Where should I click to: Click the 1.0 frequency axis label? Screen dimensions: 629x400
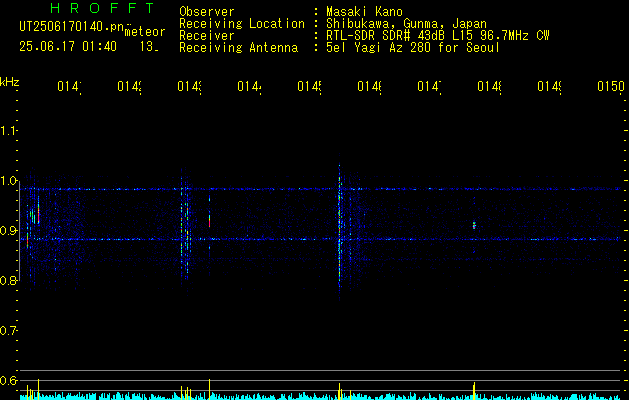8,181
